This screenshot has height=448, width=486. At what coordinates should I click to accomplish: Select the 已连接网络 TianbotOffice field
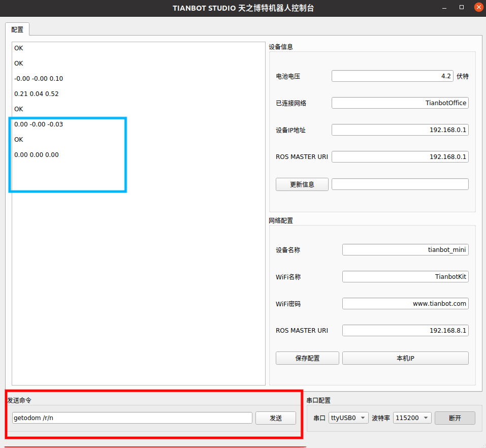pos(400,103)
